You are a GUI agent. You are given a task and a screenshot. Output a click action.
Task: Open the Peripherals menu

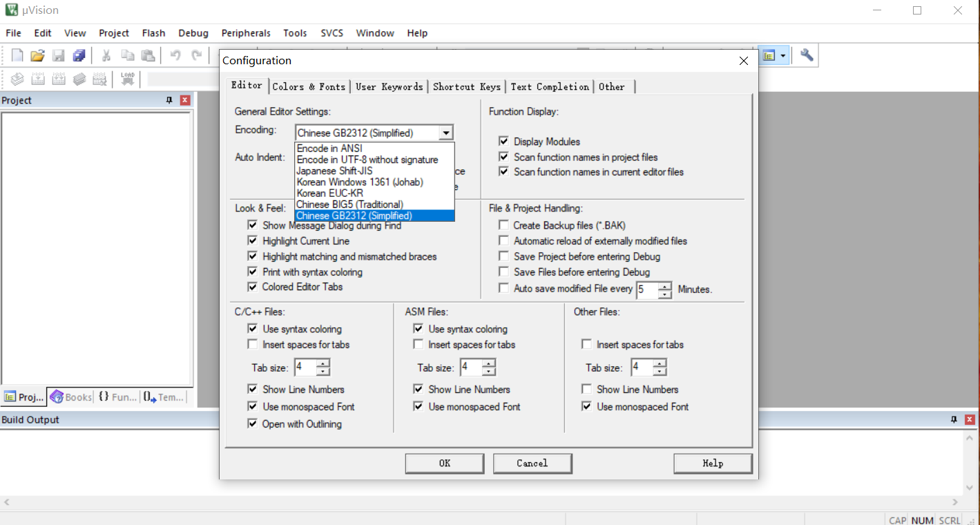click(246, 33)
